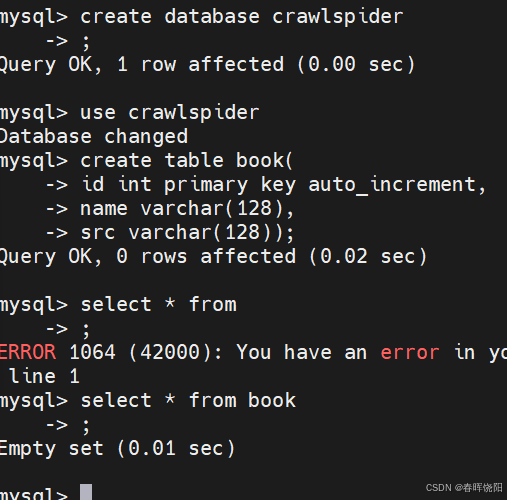
Task: Click 'create database crawlspider' command text
Action: point(242,17)
